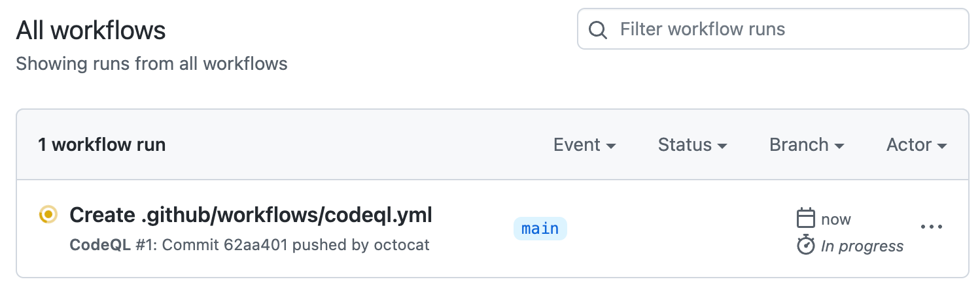Expand the Branch filter dropdown
The width and height of the screenshot is (980, 290).
[x=806, y=144]
